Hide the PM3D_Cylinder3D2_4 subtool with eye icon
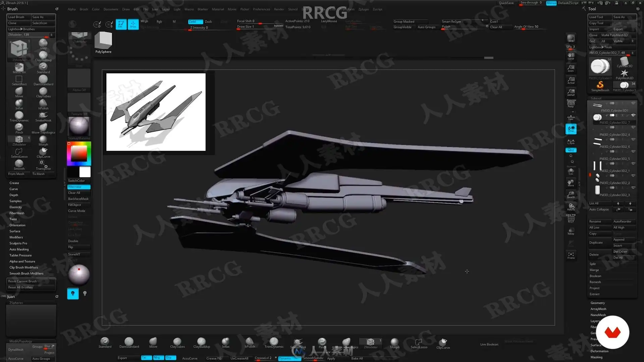 [x=633, y=127]
